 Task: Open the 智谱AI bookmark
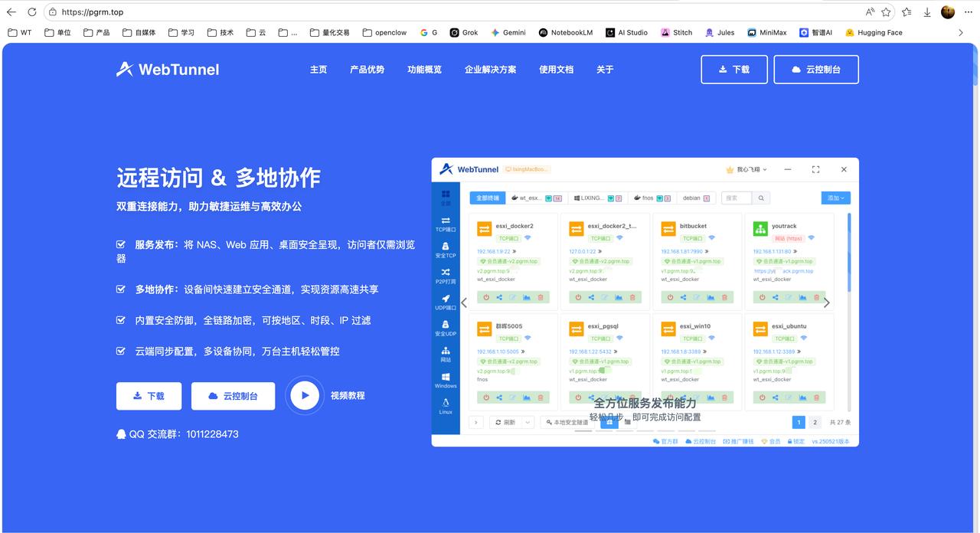(816, 32)
